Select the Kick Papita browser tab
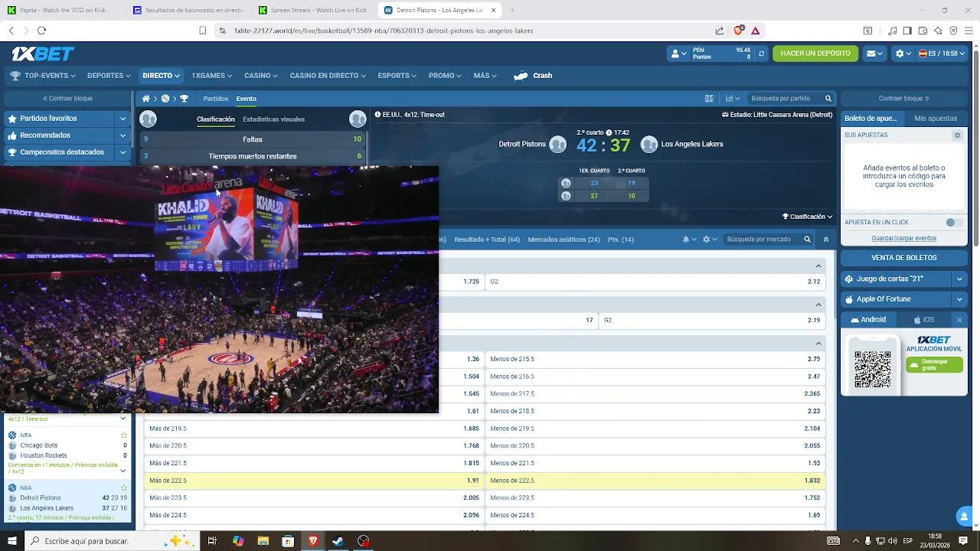 [x=61, y=10]
